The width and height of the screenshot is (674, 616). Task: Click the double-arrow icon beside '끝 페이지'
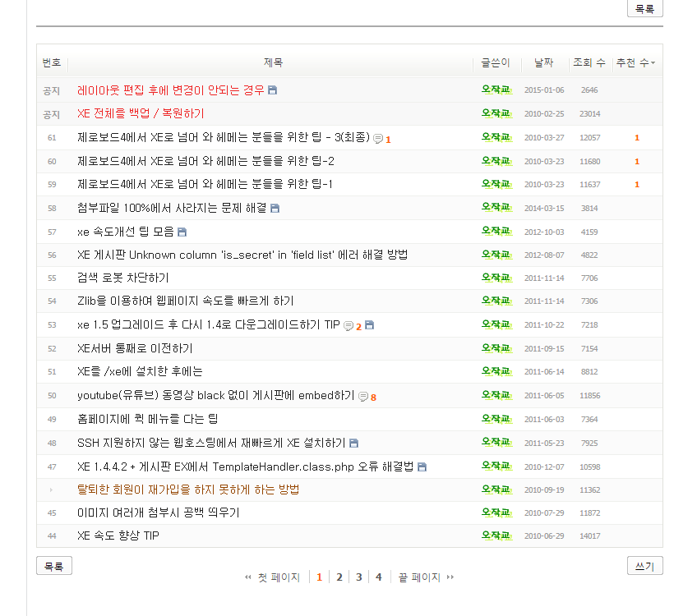point(450,577)
